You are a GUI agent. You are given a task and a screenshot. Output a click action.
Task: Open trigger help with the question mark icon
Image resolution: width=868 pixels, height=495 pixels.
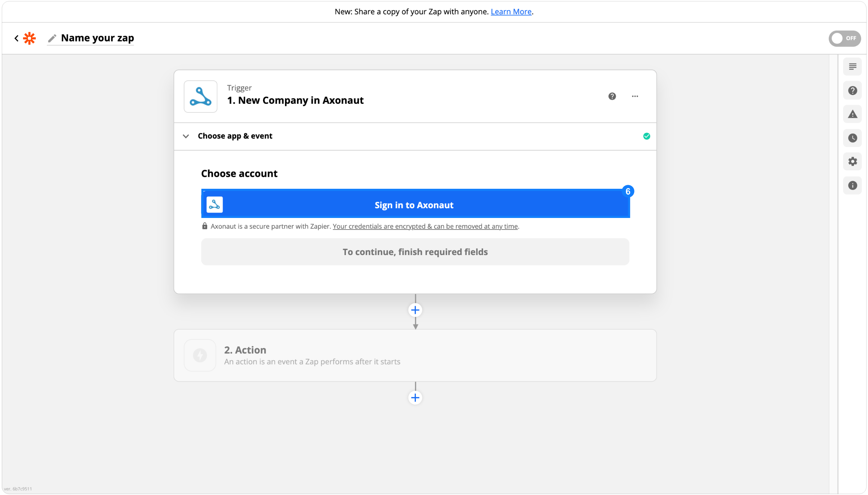[x=612, y=96]
